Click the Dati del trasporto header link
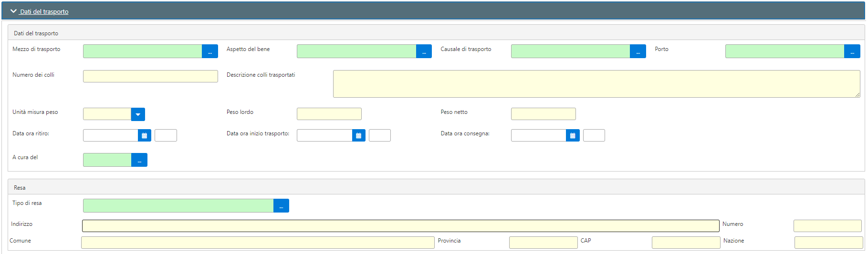The width and height of the screenshot is (868, 254). (44, 11)
